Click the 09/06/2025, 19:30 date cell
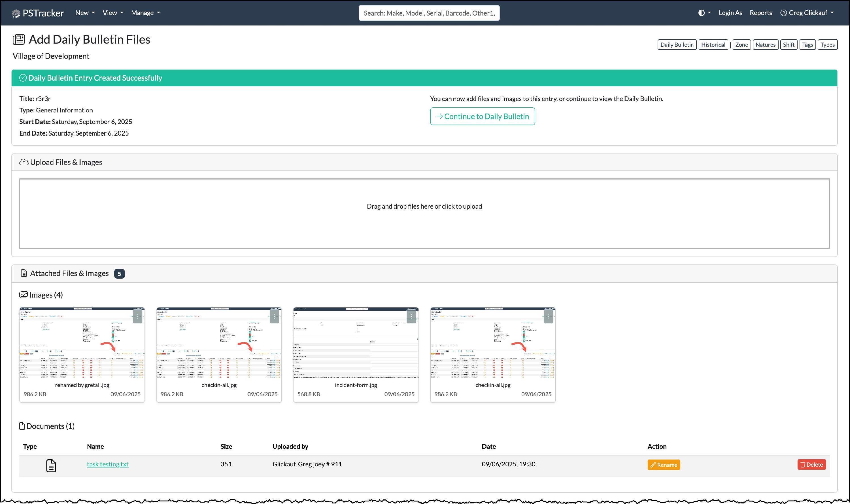The height and width of the screenshot is (504, 850). 508,464
